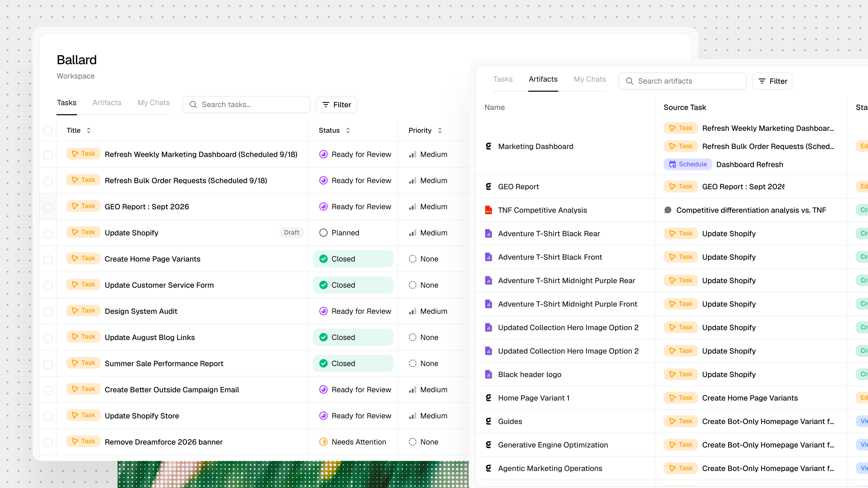Check the Update Shopify draft task checkbox

pyautogui.click(x=48, y=233)
